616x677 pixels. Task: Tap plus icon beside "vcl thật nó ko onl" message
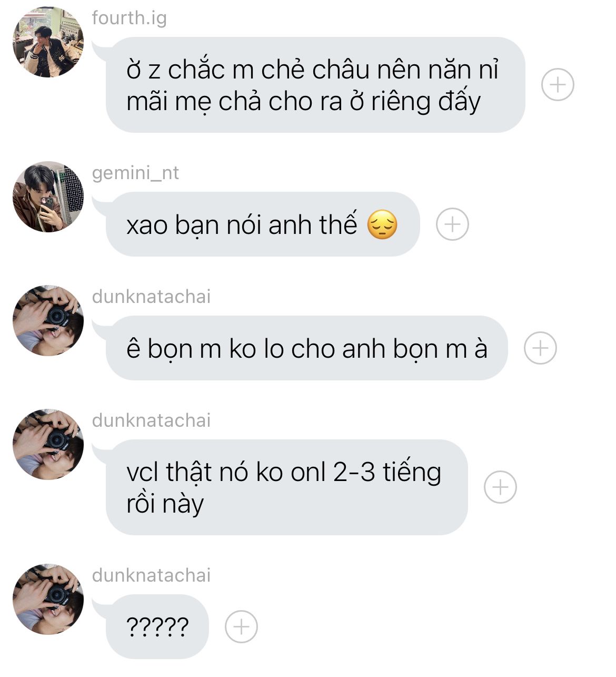(x=500, y=487)
